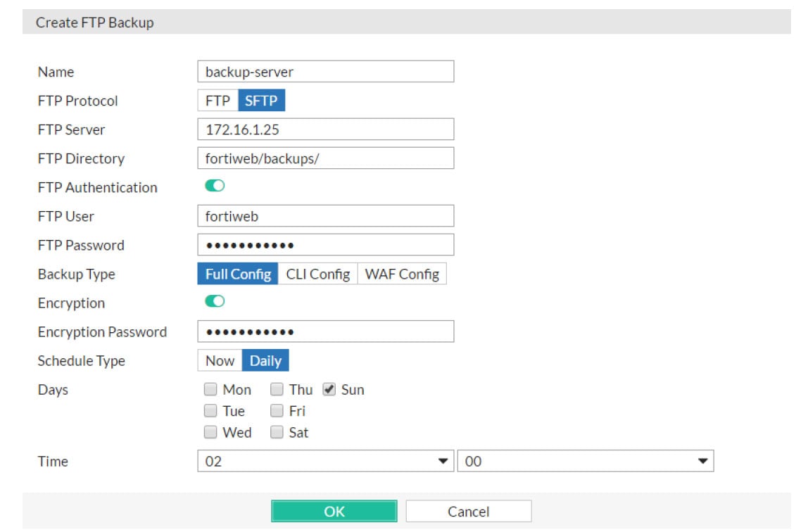Select the SFTP protocol option
Image resolution: width=808 pixels, height=532 pixels.
click(x=261, y=100)
